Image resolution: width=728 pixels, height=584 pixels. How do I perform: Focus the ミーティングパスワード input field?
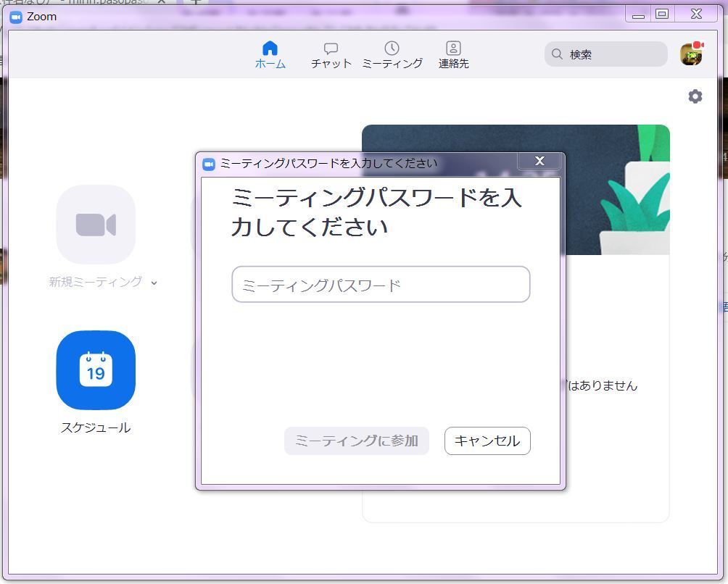coord(381,285)
